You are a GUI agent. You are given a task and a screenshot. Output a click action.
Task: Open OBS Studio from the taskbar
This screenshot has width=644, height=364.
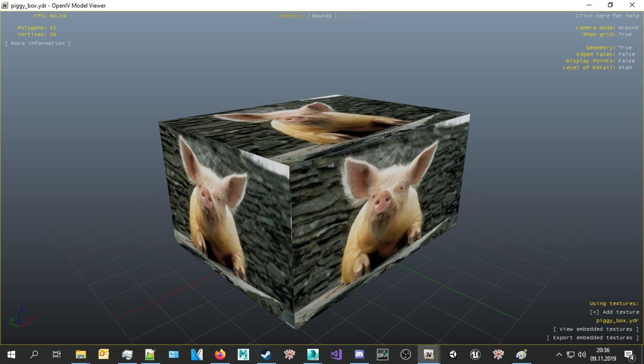tap(405, 354)
